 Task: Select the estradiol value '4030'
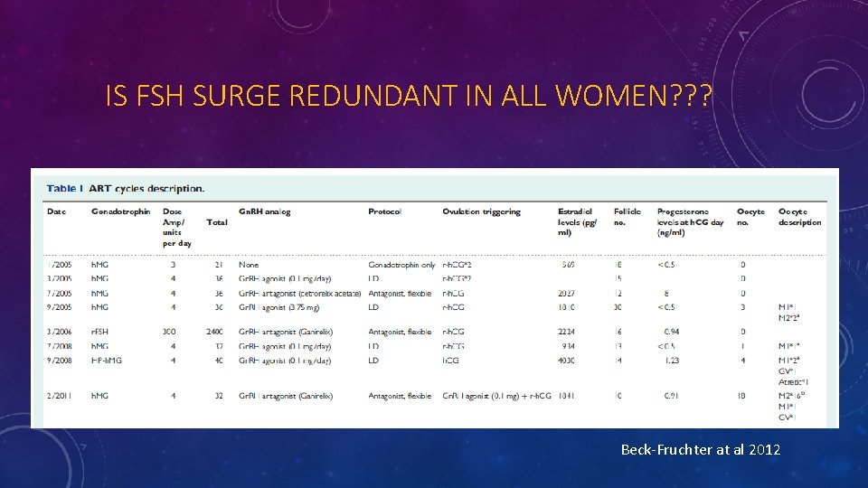tap(566, 361)
